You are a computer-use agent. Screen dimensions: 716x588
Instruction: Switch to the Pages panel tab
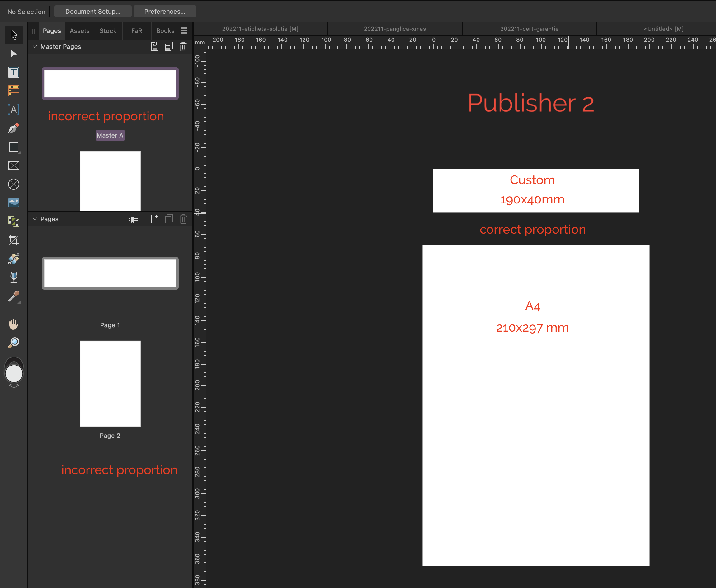[52, 31]
